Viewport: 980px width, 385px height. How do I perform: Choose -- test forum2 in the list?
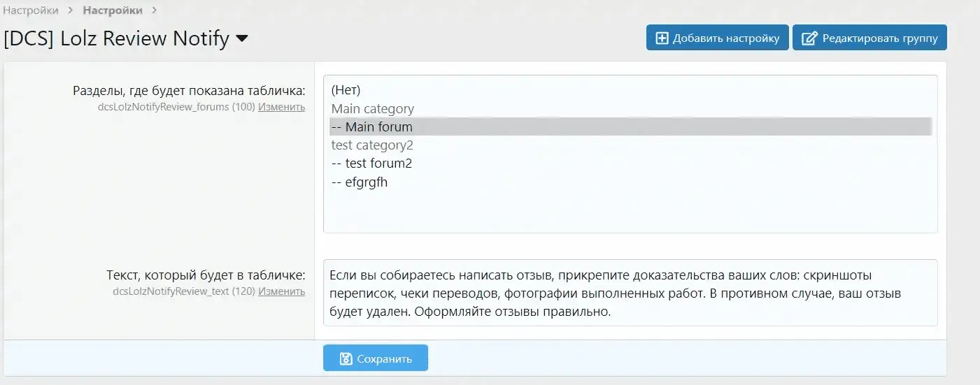(x=371, y=164)
